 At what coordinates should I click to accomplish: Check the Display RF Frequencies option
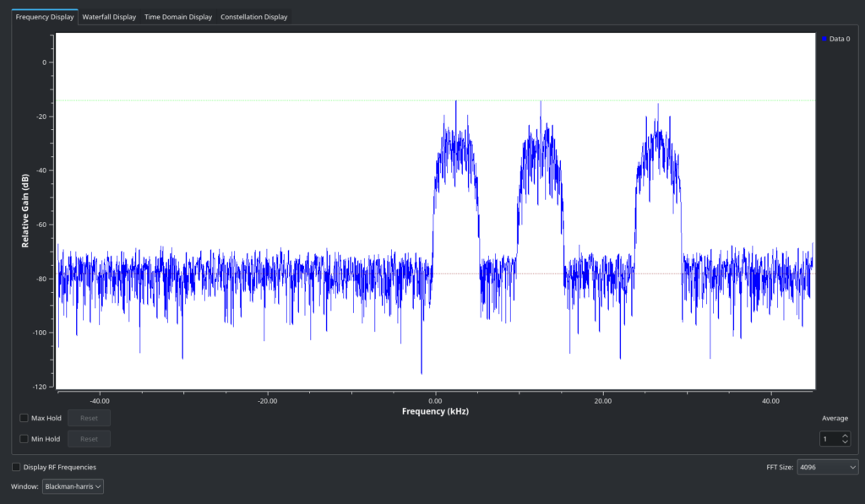point(17,467)
